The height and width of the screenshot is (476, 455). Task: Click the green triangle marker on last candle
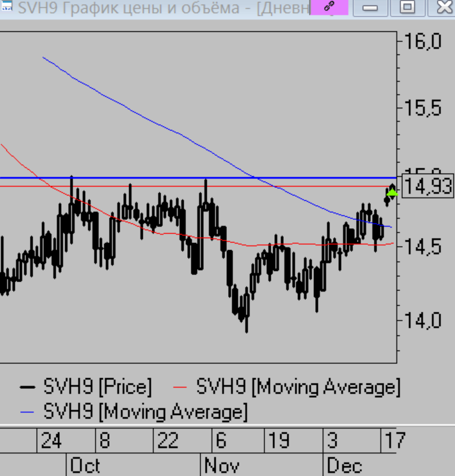coord(392,192)
